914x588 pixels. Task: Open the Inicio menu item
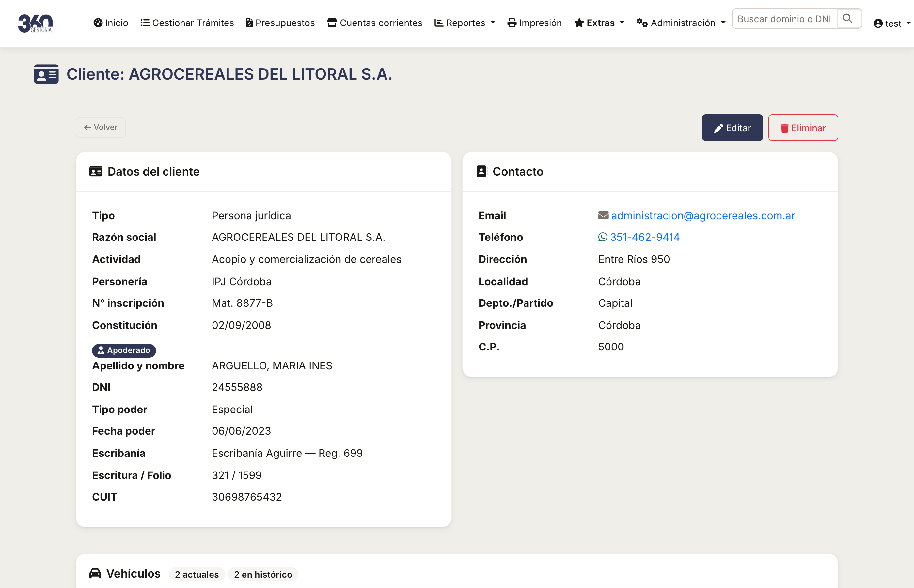click(x=111, y=23)
